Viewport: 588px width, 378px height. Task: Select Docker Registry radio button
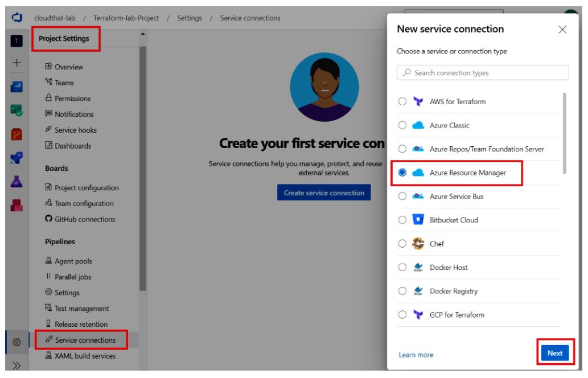pos(402,291)
